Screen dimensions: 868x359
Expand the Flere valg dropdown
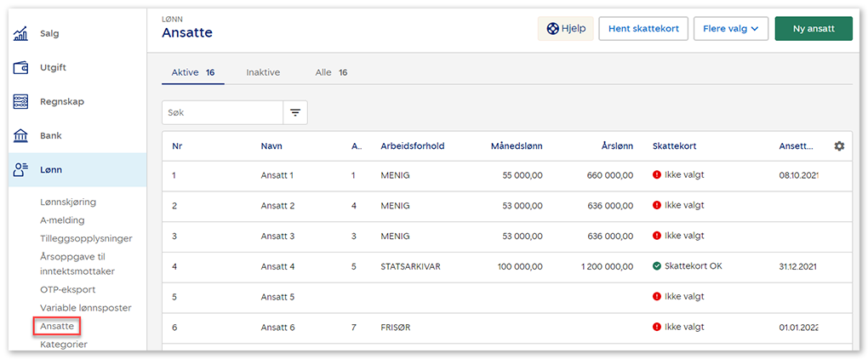point(730,28)
